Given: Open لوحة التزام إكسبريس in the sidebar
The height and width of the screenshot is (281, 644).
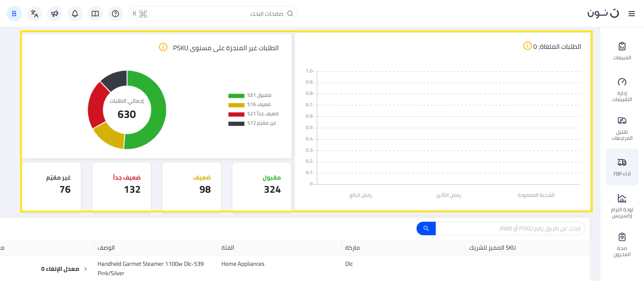Looking at the screenshot, I should (x=622, y=206).
